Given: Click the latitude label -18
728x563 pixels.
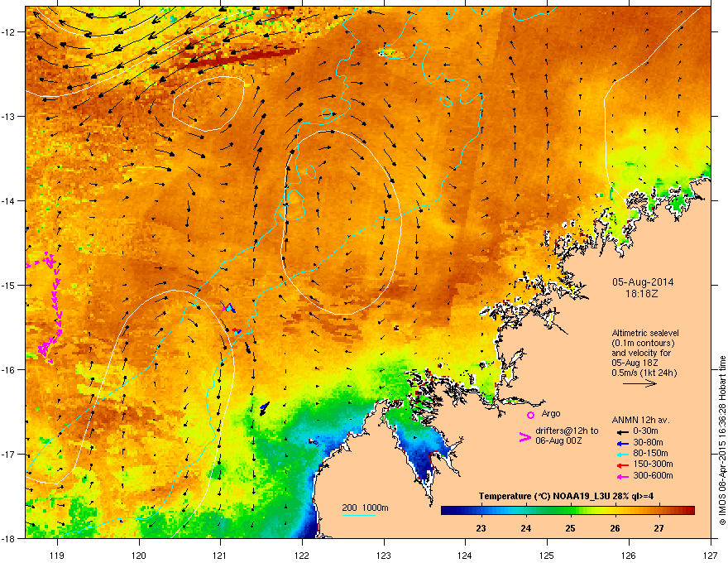Looking at the screenshot, I should 9,539.
